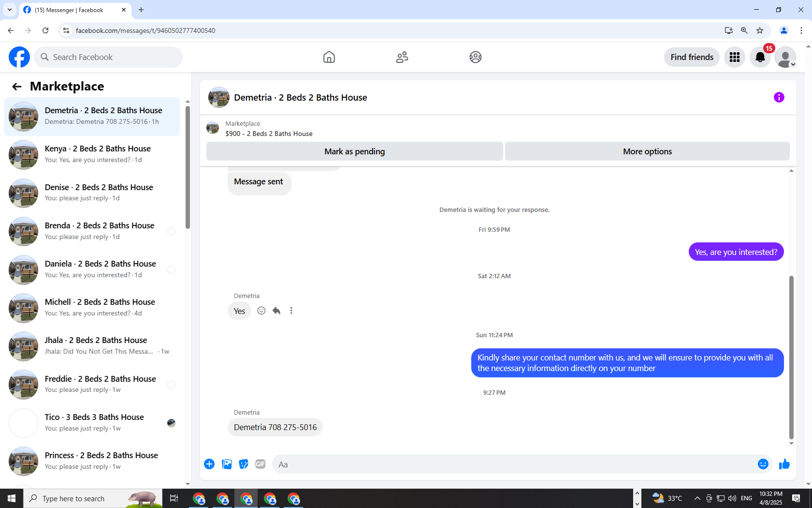Screen dimensions: 812x508
Task: Open the Facebook apps menu grid
Action: point(735,57)
